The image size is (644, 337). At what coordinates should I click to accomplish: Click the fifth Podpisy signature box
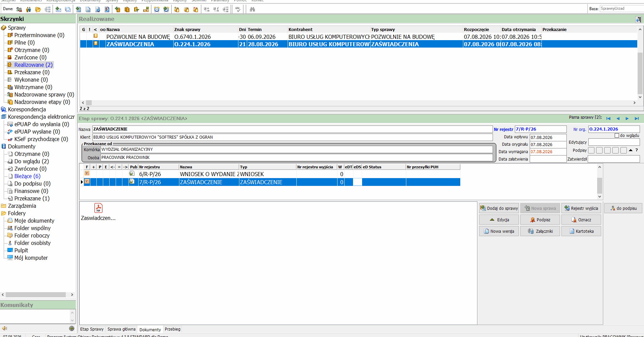[623, 150]
